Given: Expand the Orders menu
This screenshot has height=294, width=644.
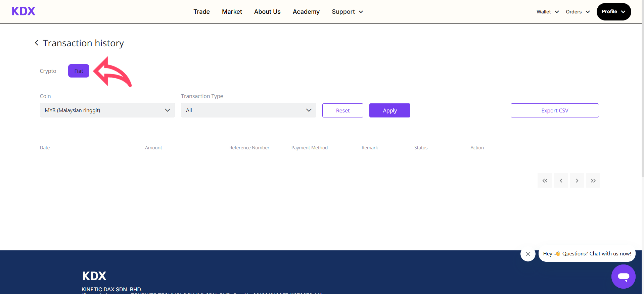Looking at the screenshot, I should click(578, 12).
